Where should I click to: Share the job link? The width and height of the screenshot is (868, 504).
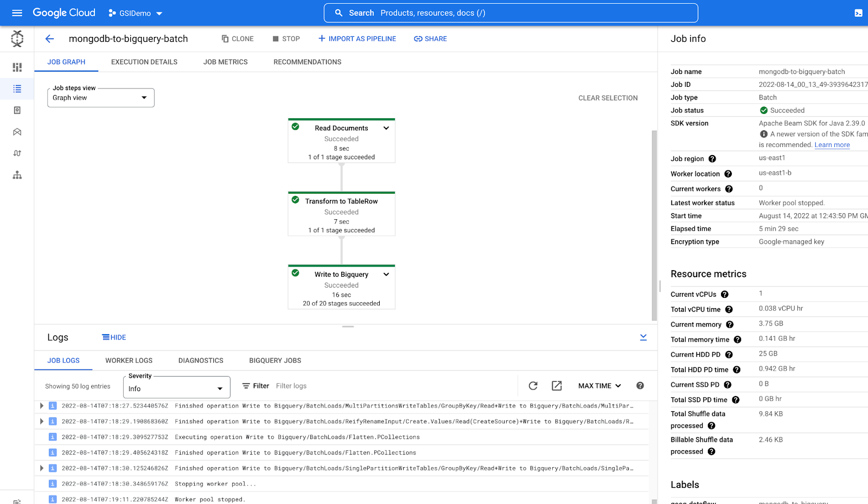430,39
